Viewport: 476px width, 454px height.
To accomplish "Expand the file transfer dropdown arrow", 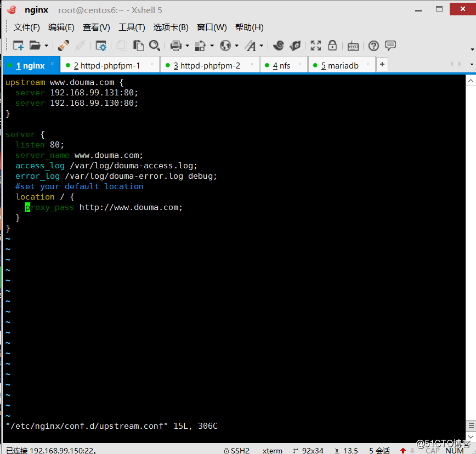I will tap(212, 46).
